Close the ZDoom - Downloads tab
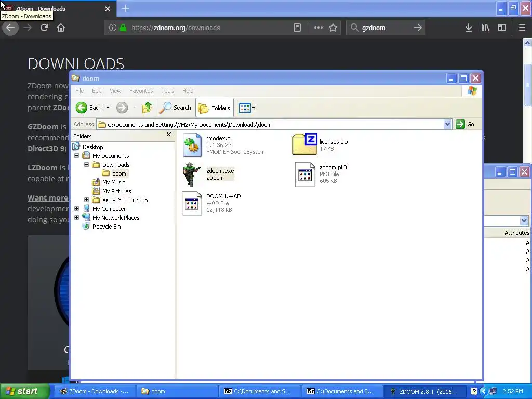Image resolution: width=532 pixels, height=399 pixels. 108,9
